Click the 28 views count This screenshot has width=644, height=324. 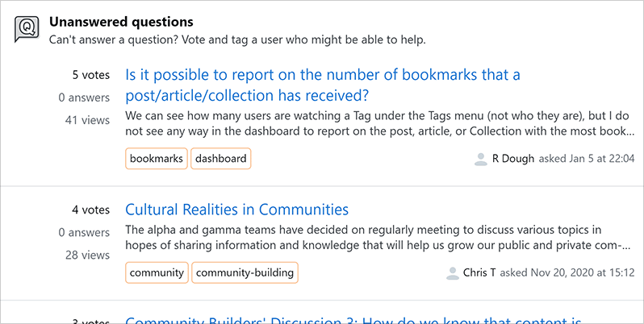click(x=87, y=255)
